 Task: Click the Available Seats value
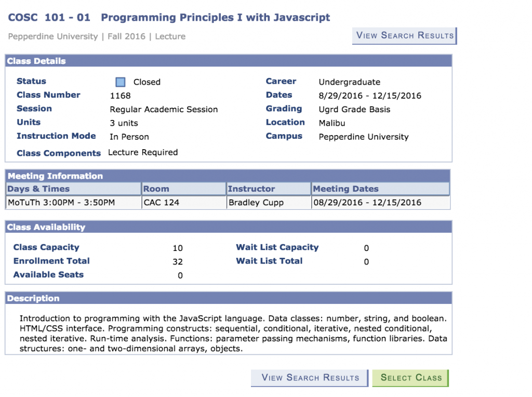pyautogui.click(x=180, y=275)
